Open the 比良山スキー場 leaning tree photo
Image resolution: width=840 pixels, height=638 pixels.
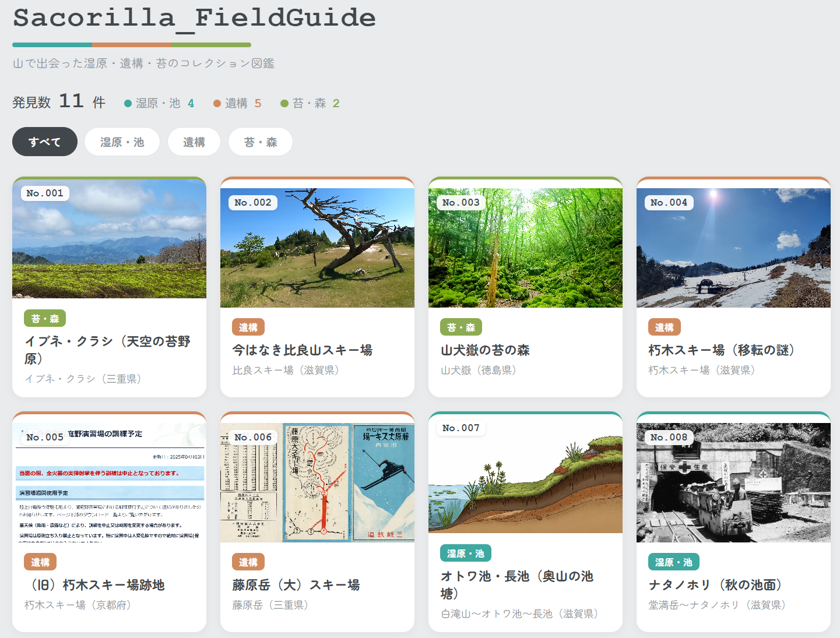pos(317,248)
